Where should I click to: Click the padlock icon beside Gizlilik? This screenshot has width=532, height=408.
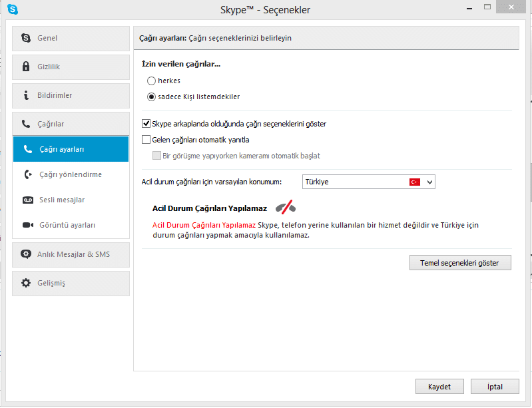click(x=26, y=67)
